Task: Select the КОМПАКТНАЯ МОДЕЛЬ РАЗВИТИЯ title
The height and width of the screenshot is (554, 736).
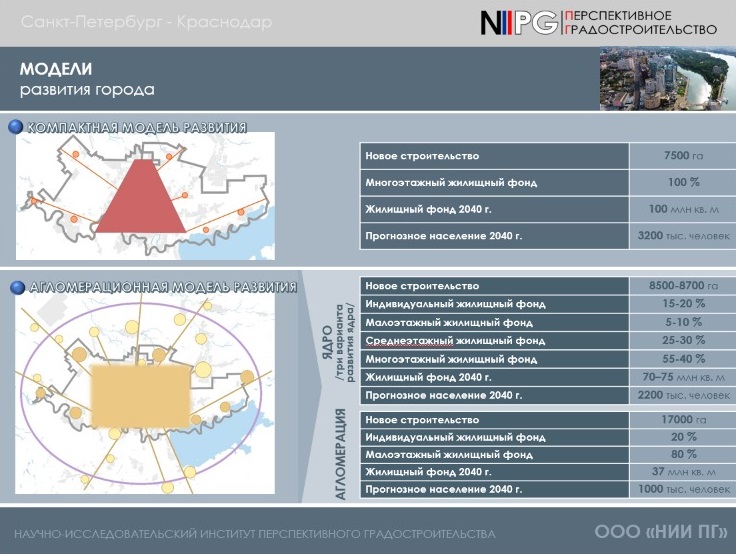Action: pos(137,127)
